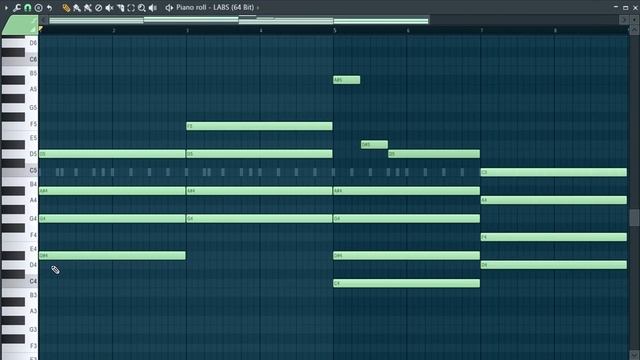The image size is (640, 360).
Task: Click the left scroll arrow of overview bar
Action: point(43,20)
